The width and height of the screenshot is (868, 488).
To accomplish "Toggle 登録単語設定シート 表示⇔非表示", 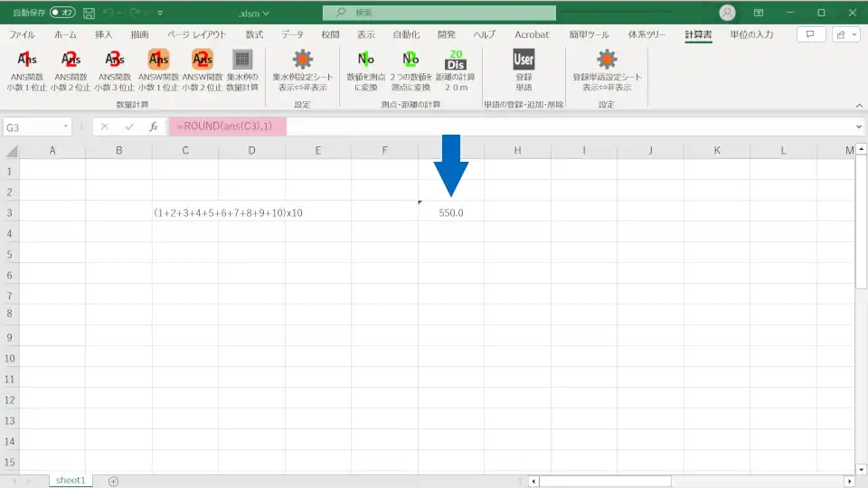I will point(607,61).
